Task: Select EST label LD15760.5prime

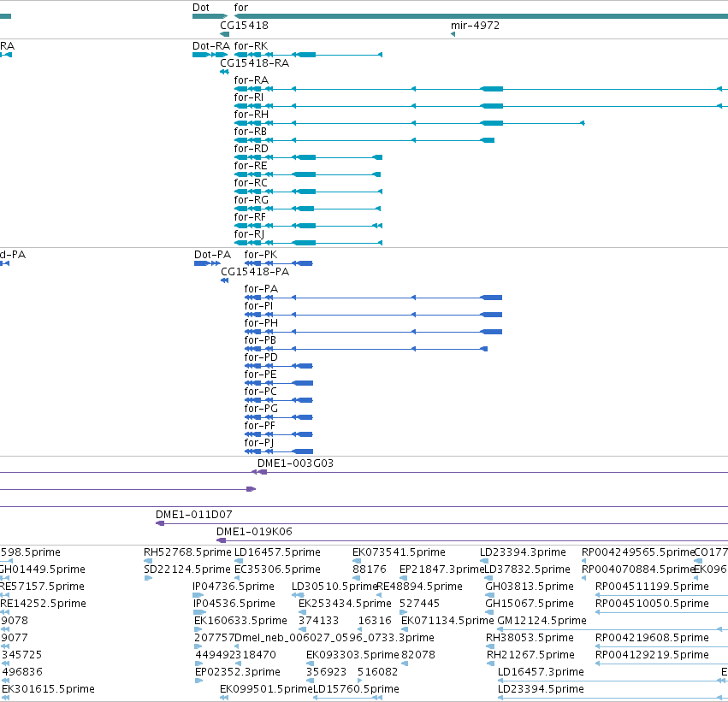Action: (356, 689)
